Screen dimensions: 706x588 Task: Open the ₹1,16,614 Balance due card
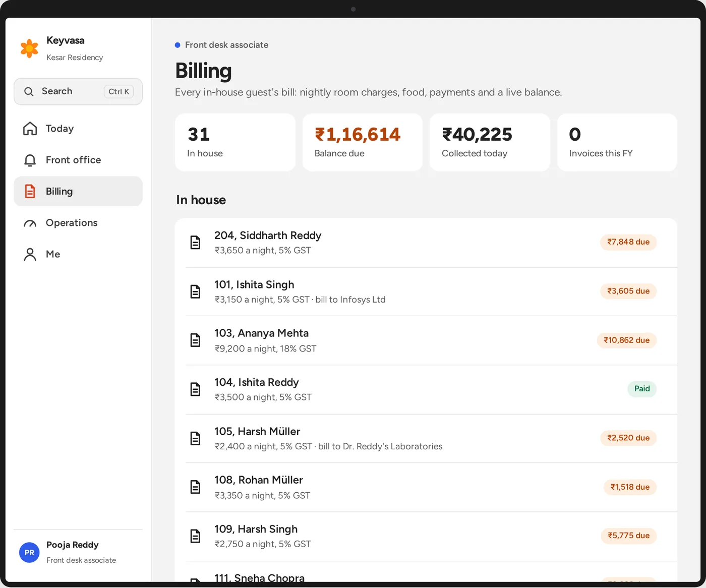click(x=363, y=142)
